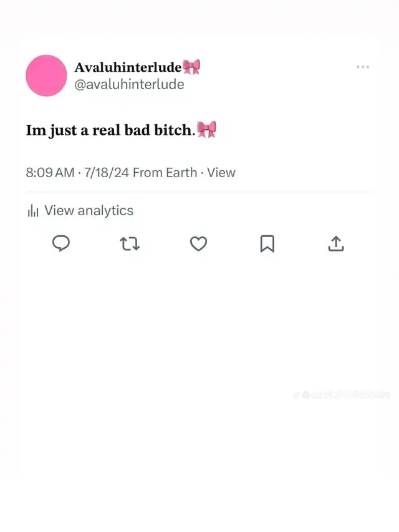Screen dimensions: 399x532
Task: Click the View link after From Earth
Action: click(221, 173)
